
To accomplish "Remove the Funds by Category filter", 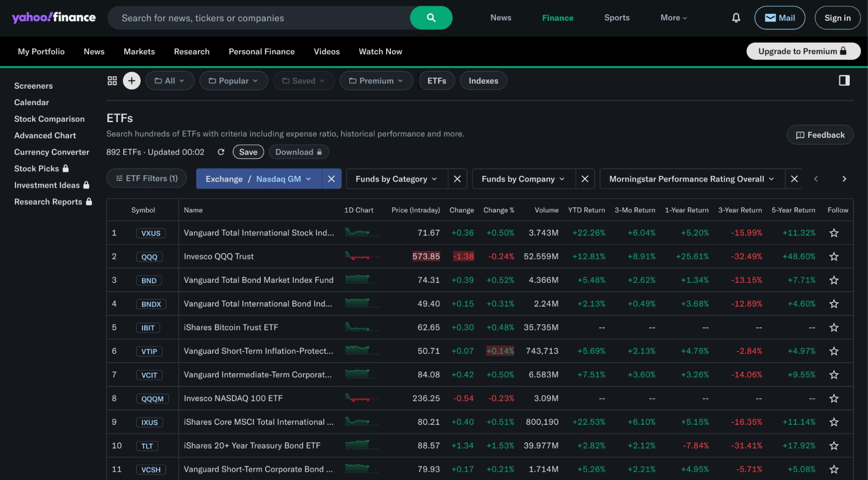I will coord(457,179).
